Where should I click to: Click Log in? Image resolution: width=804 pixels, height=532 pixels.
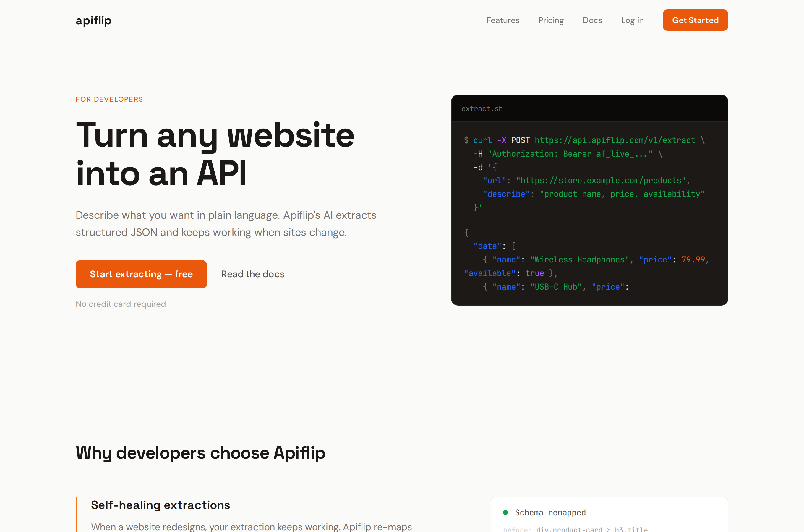click(632, 20)
